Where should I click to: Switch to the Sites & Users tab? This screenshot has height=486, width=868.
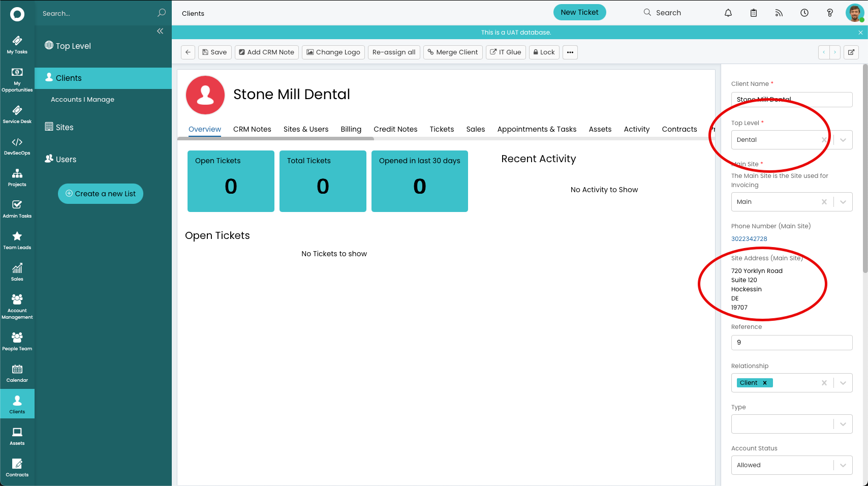[x=306, y=129]
